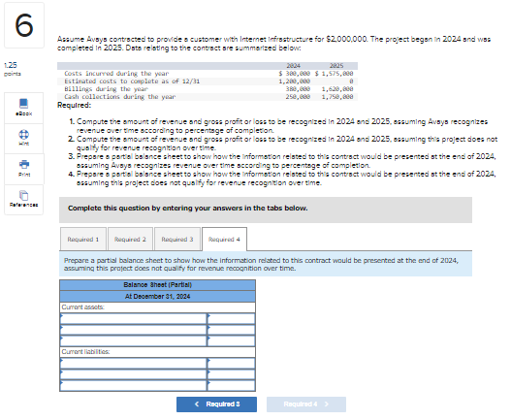Screen dimensions: 511x420
Task: Click 'Estimated costs to complete as of 12/31' label
Action: (x=132, y=81)
